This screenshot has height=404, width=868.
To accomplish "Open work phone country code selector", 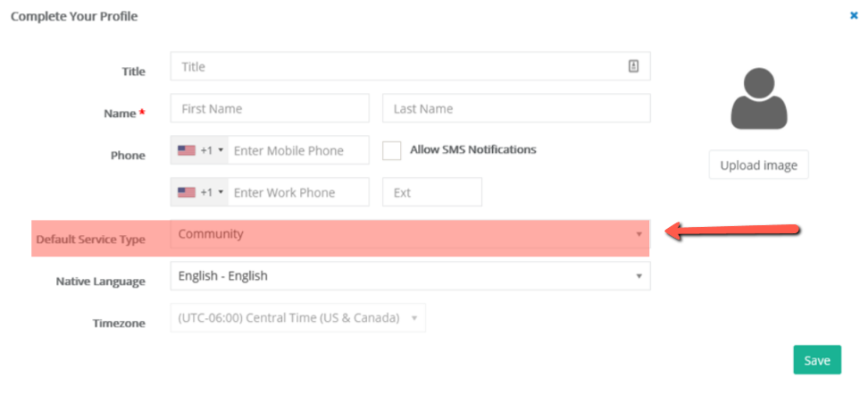I will pos(200,192).
